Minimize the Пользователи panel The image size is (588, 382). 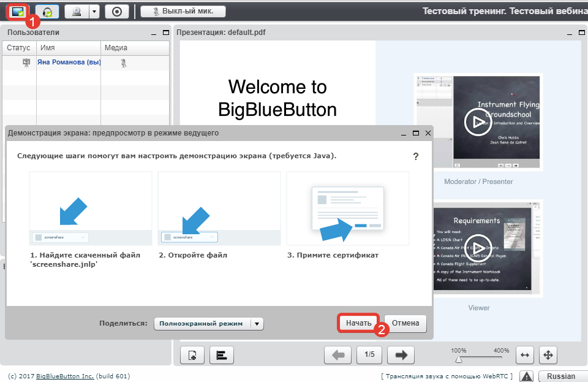click(154, 33)
